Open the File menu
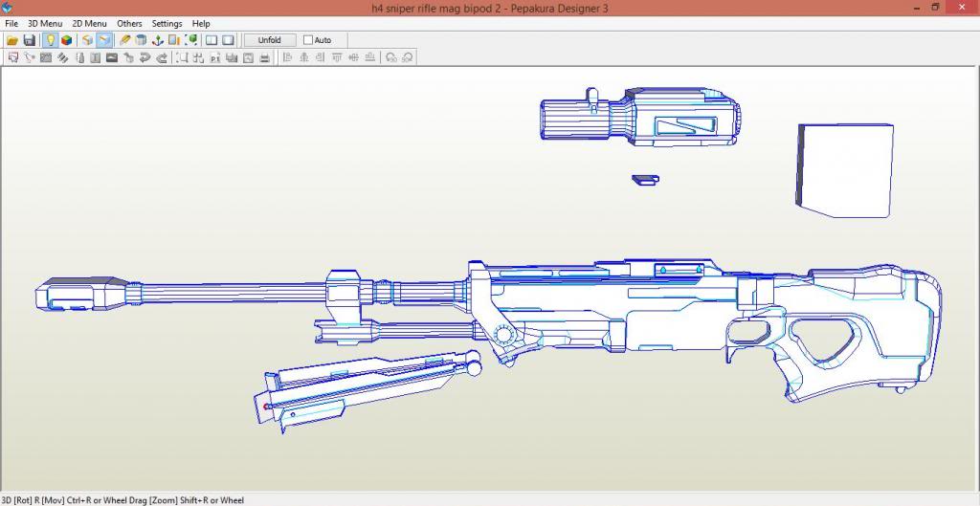 pyautogui.click(x=11, y=23)
